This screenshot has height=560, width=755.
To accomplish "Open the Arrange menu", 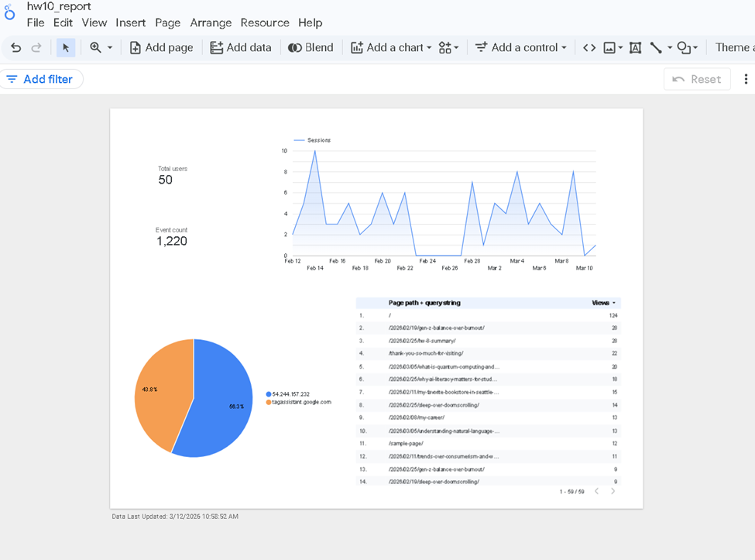I will tap(211, 23).
